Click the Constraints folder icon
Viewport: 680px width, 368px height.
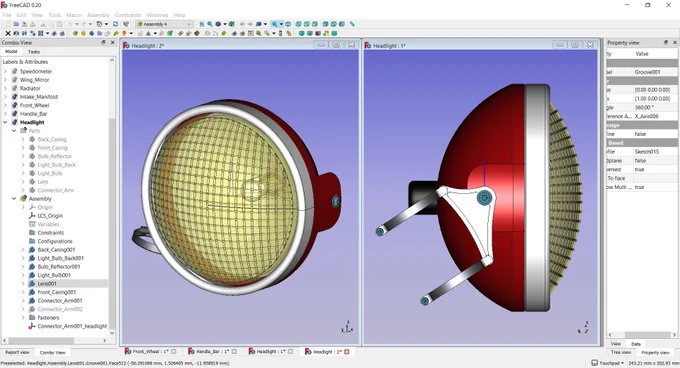[x=32, y=233]
